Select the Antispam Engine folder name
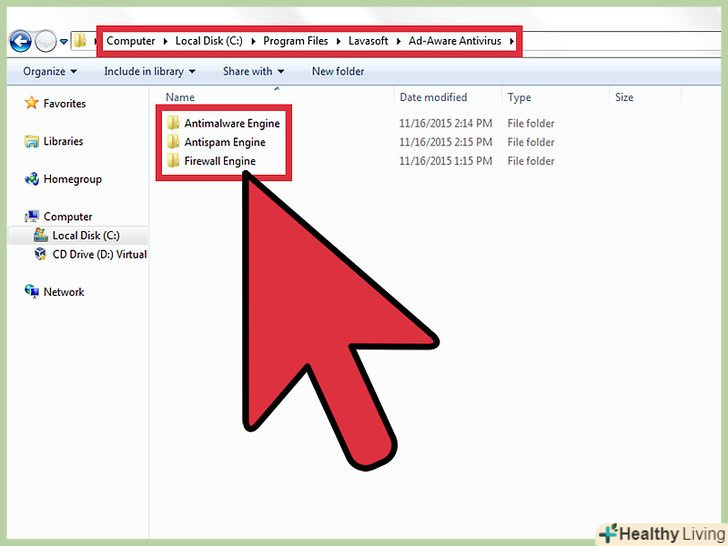Screen dimensions: 728x546 point(225,143)
